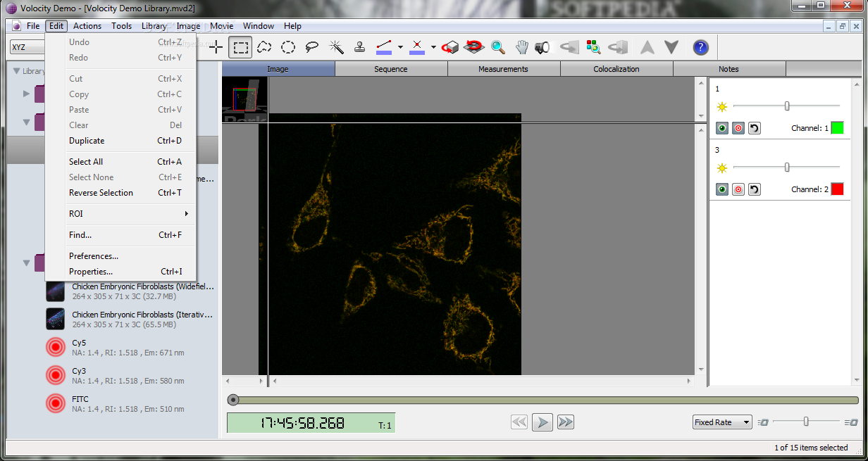This screenshot has height=461, width=868.
Task: Switch to the Sequence tab
Action: 391,69
